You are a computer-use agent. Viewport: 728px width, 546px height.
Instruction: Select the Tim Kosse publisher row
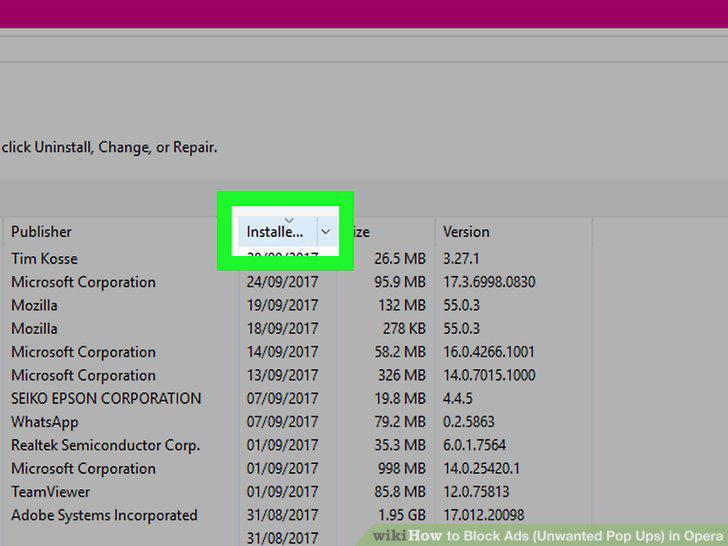pos(44,259)
